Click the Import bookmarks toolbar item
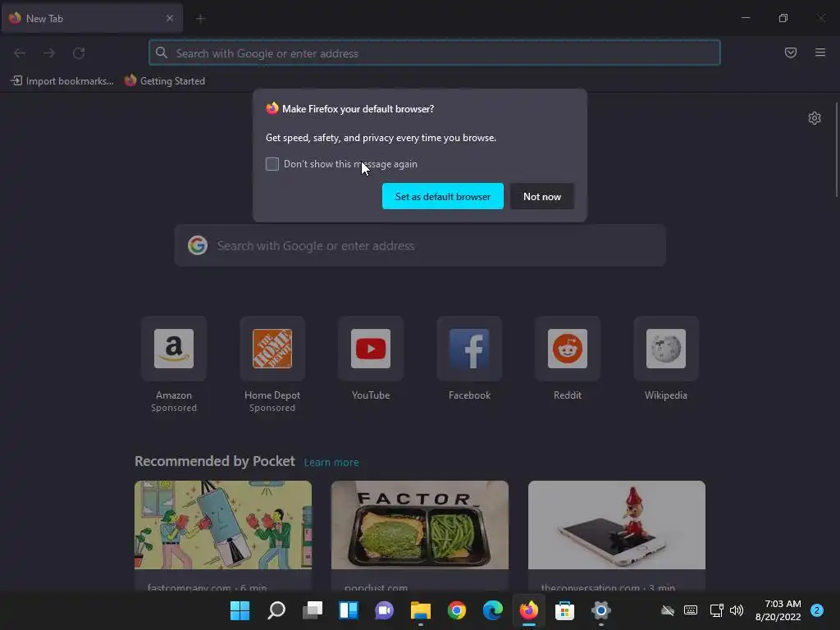 62,81
